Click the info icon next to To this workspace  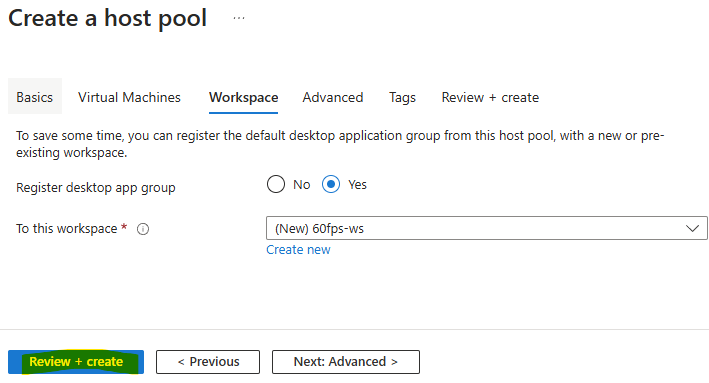tap(143, 229)
